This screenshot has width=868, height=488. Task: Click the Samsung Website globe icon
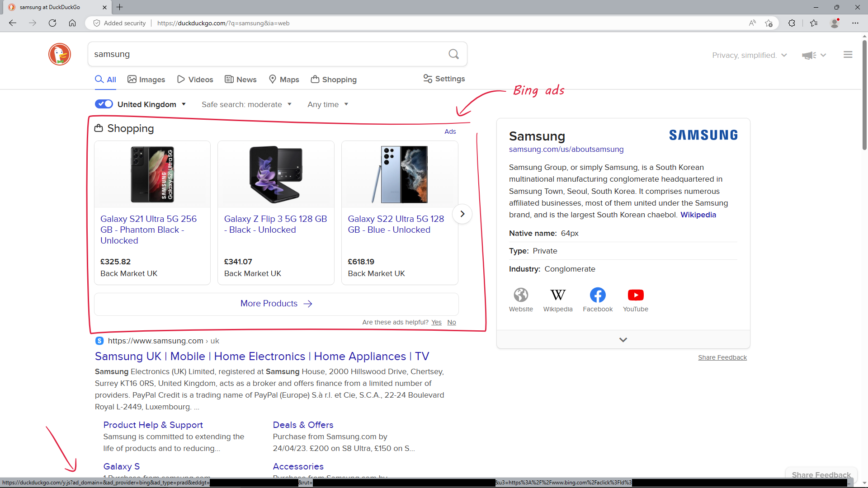pos(521,295)
